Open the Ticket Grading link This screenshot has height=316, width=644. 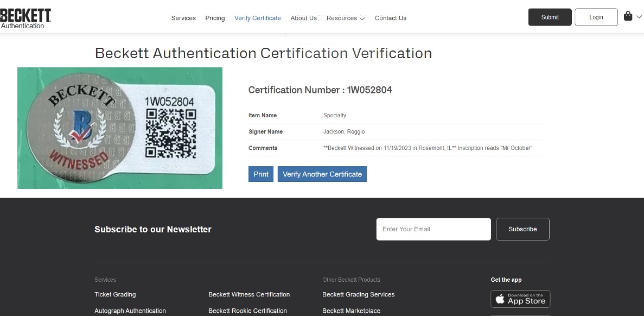[115, 294]
